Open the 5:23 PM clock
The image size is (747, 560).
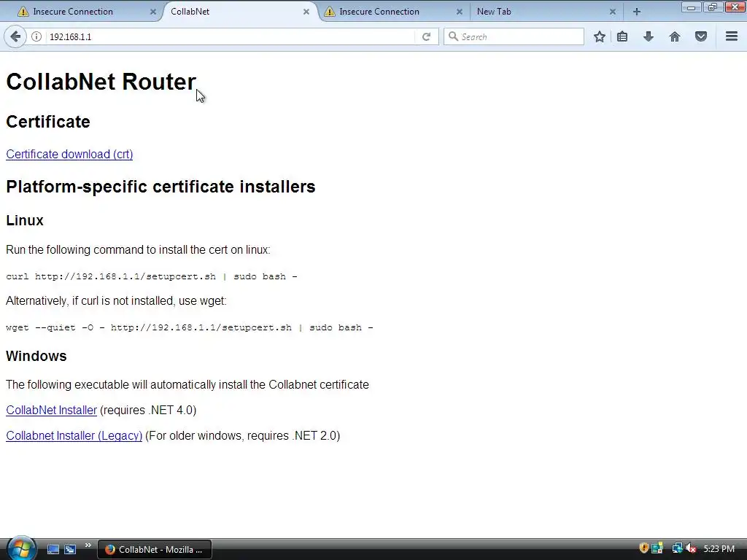719,549
